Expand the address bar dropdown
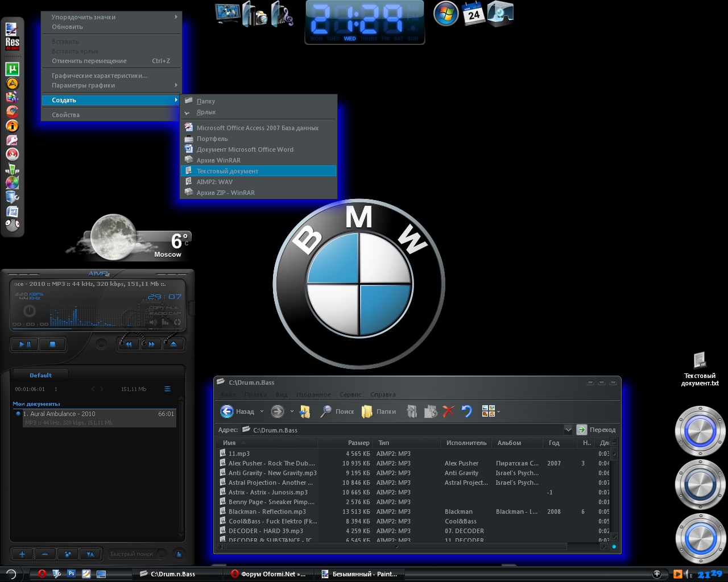 pyautogui.click(x=568, y=430)
